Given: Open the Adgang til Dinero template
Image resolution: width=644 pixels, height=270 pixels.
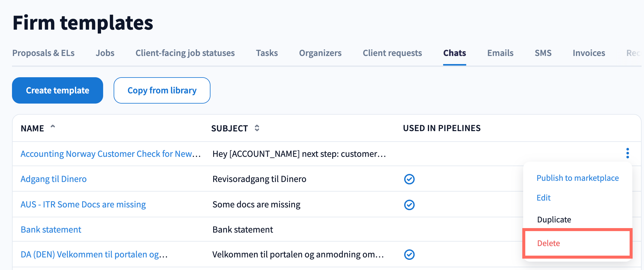Looking at the screenshot, I should (x=54, y=179).
